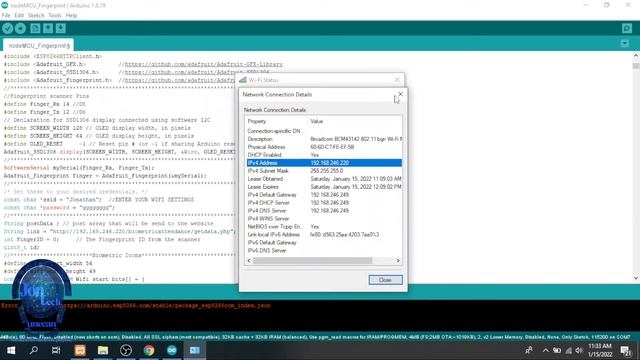Click the Value column header
The image size is (640, 360).
click(x=355, y=121)
